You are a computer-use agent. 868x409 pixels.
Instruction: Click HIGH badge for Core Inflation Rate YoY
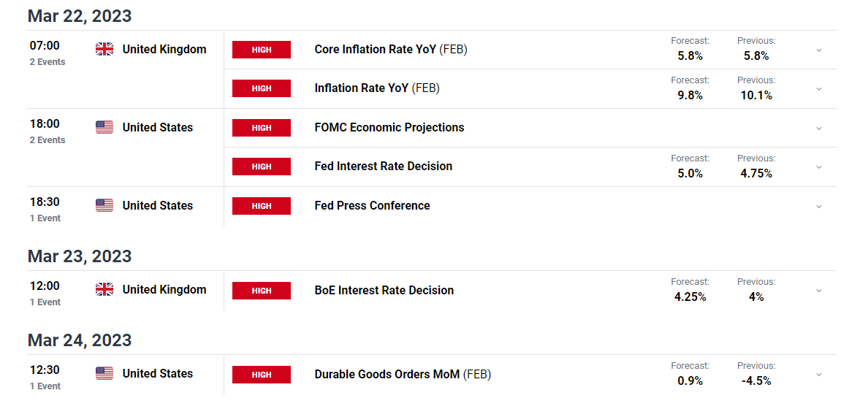262,49
